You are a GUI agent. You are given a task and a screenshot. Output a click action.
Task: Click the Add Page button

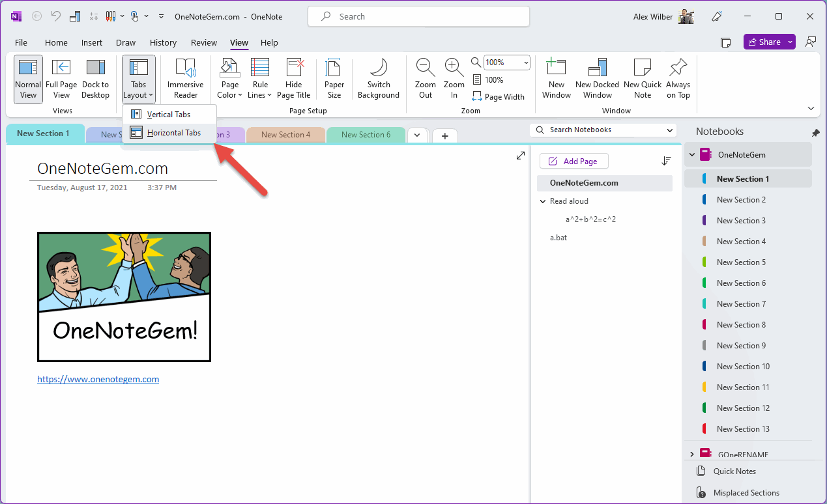coord(573,161)
